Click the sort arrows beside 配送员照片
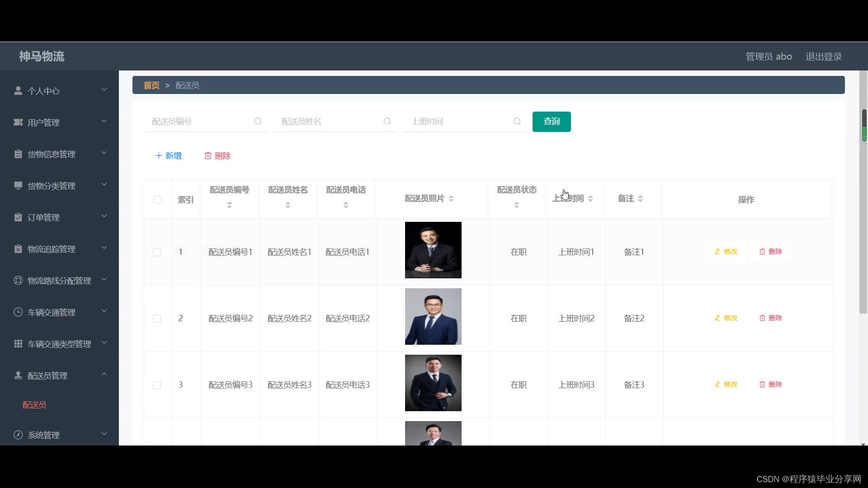Image resolution: width=868 pixels, height=488 pixels. tap(451, 199)
